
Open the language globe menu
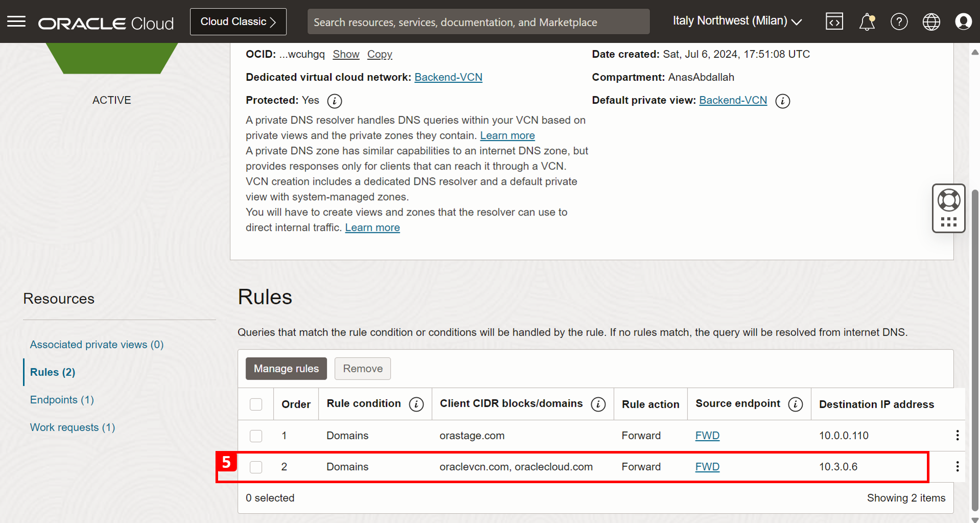(931, 21)
